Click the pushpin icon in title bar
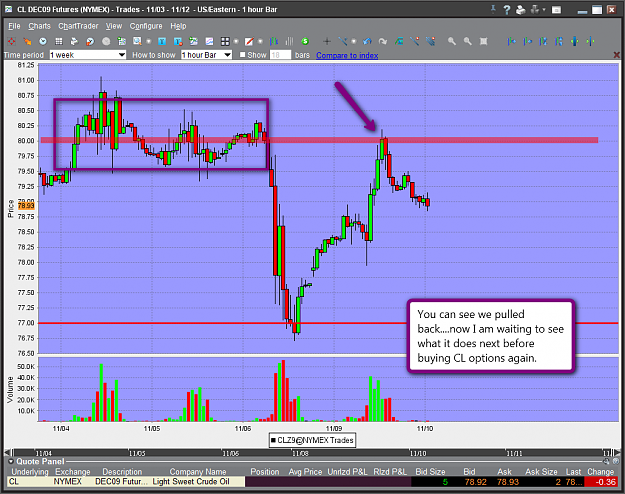625x494 pixels. [493, 9]
